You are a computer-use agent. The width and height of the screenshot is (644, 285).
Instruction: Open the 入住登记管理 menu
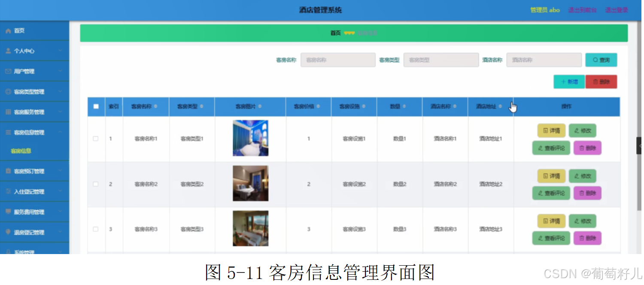(x=34, y=191)
